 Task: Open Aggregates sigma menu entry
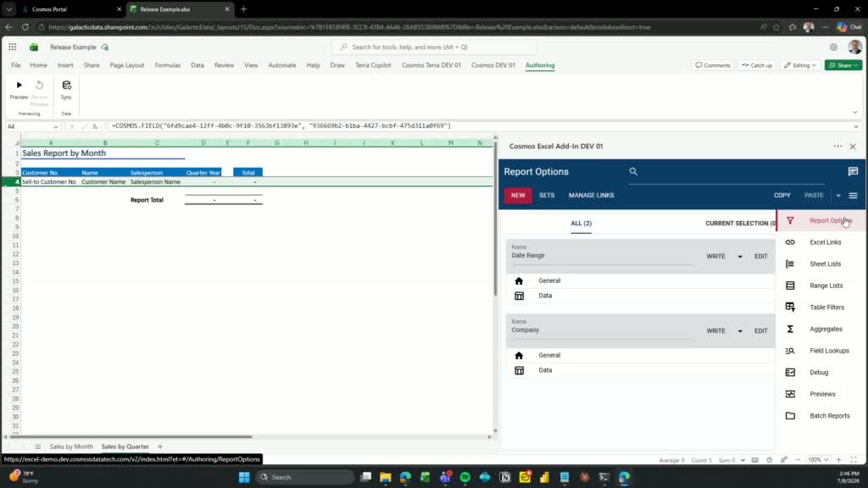coord(821,329)
